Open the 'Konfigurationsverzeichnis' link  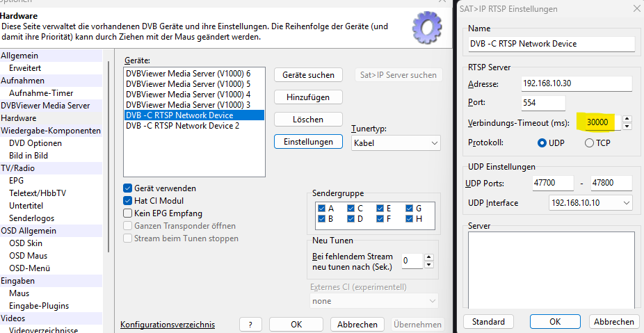click(x=168, y=325)
